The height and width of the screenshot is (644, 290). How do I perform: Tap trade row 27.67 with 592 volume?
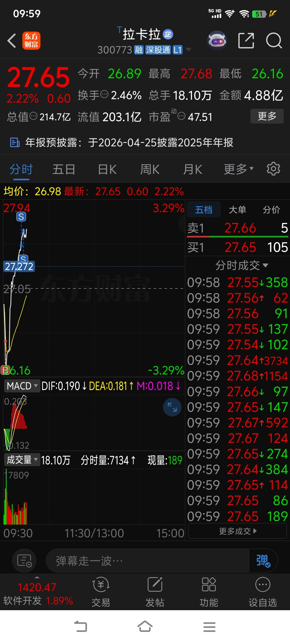point(238,422)
